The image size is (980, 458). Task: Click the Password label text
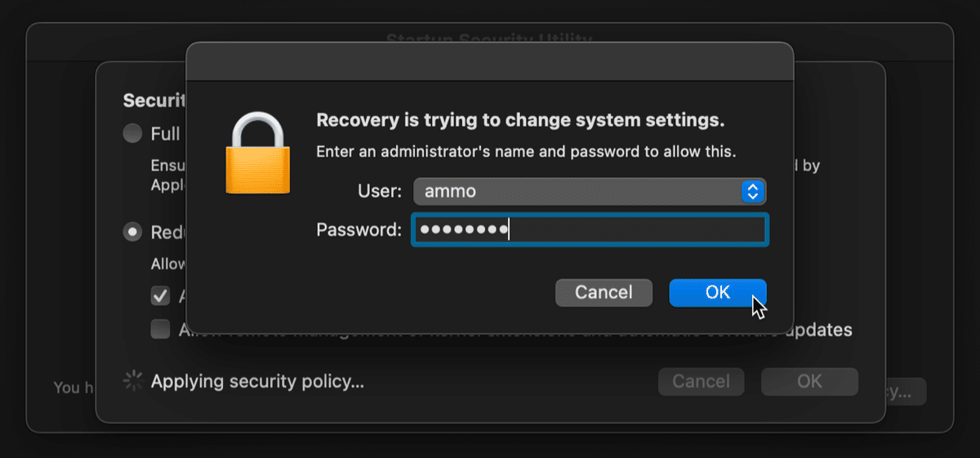pyautogui.click(x=359, y=230)
